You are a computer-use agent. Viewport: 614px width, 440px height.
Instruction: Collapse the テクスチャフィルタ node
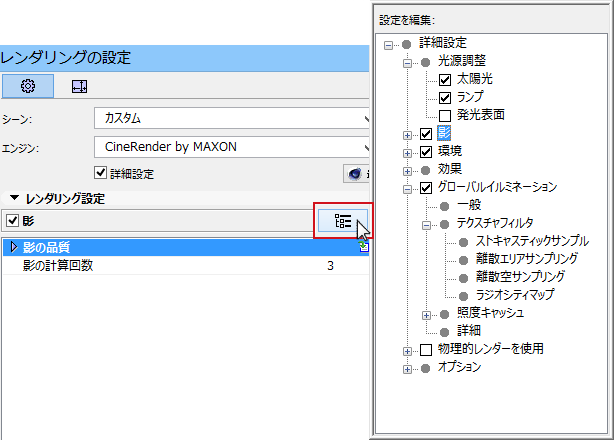coord(426,225)
